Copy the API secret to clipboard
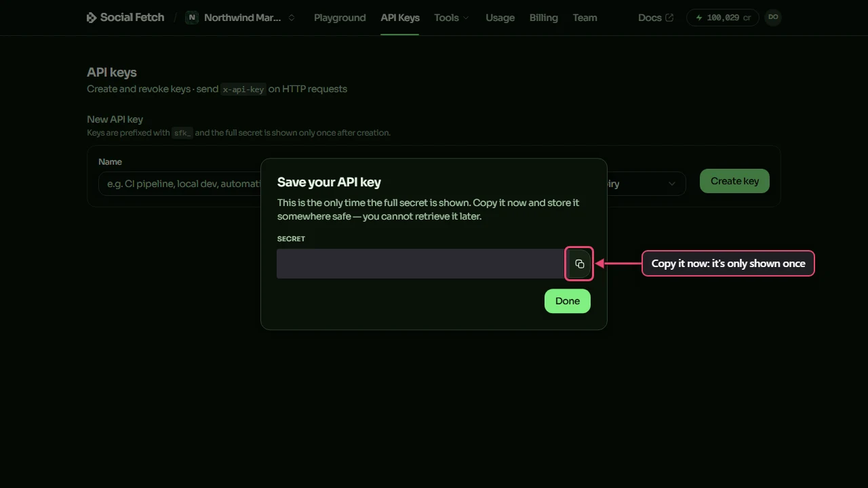This screenshot has width=868, height=488. click(579, 264)
